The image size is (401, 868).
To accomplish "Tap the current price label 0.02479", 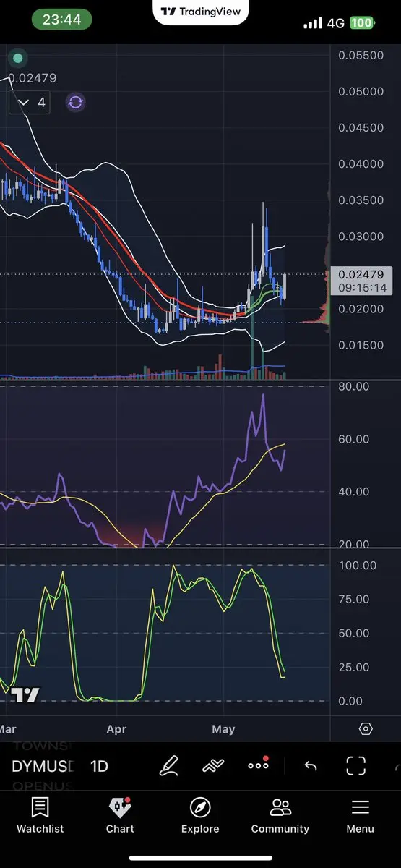I will tap(361, 281).
